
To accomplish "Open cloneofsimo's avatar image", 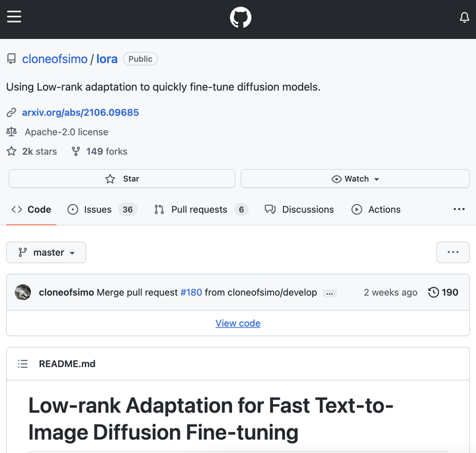I will [x=23, y=292].
